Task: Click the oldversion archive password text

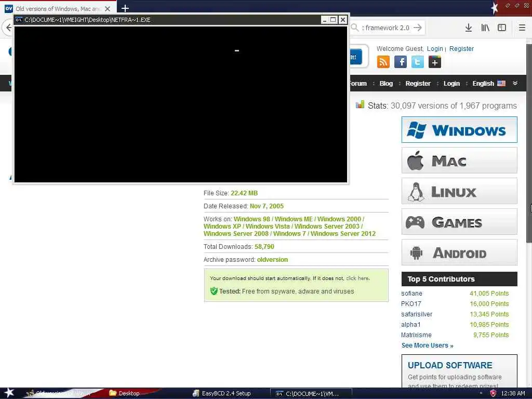Action: (272, 260)
